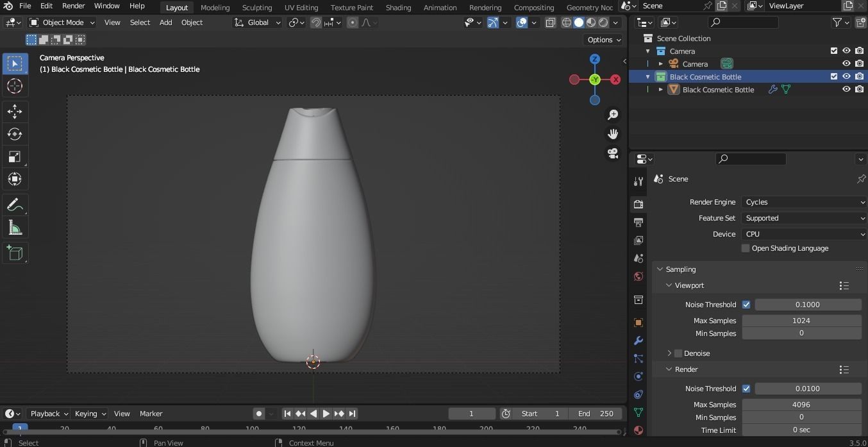Hide Black Cosmetic Bottle collection in viewport

click(x=846, y=76)
